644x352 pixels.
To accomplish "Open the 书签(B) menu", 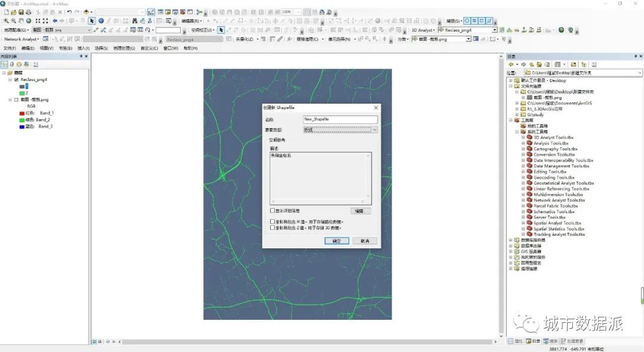I will [66, 48].
